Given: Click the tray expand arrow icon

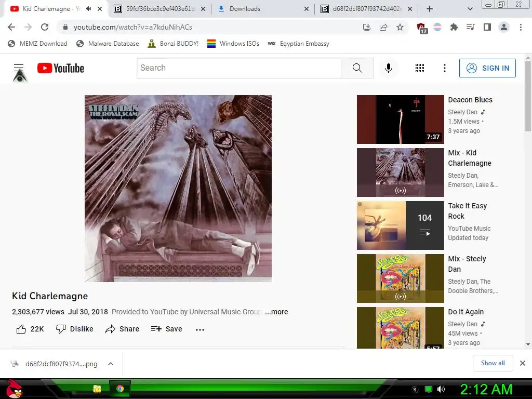Looking at the screenshot, I should click(415, 390).
